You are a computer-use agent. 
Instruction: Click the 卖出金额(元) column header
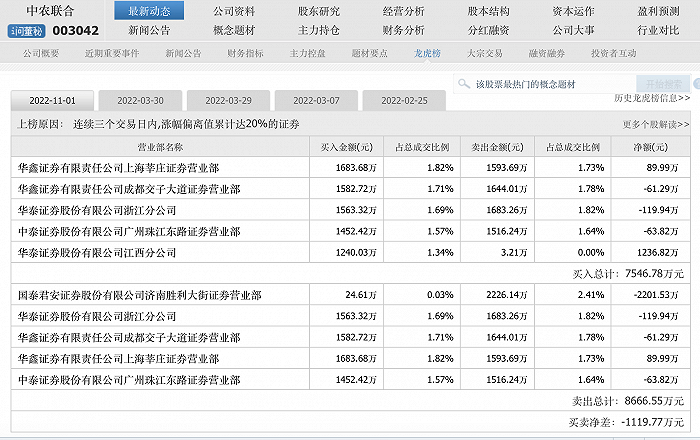pyautogui.click(x=497, y=147)
